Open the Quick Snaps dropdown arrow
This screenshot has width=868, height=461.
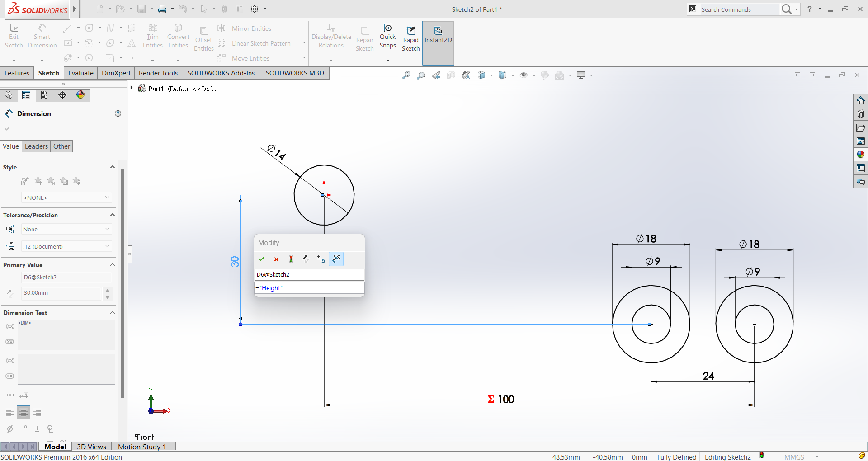click(387, 60)
